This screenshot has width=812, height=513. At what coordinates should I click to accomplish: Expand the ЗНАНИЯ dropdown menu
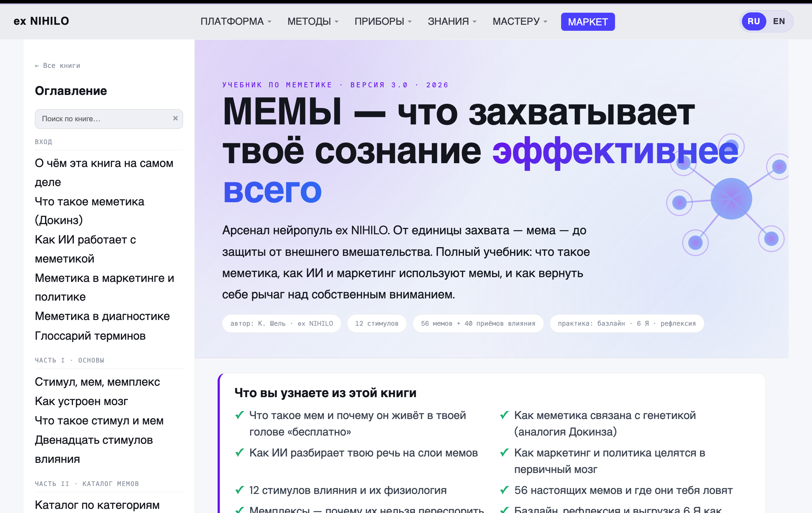[x=452, y=21]
